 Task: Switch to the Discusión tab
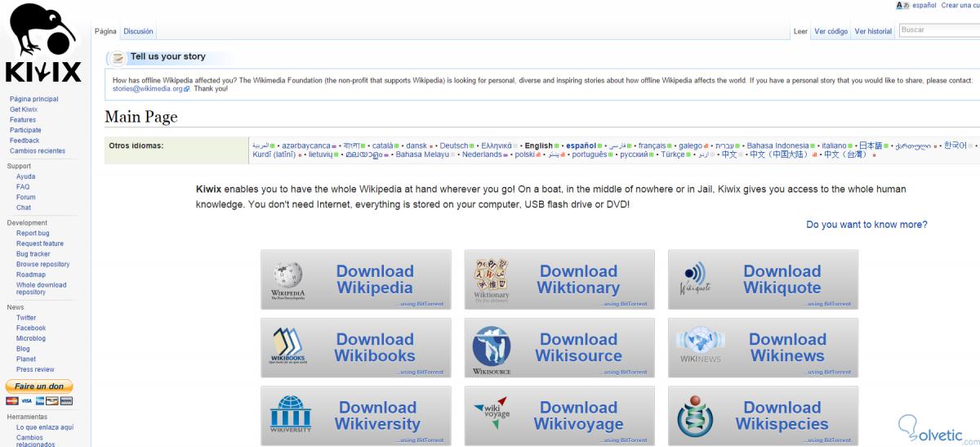point(138,31)
